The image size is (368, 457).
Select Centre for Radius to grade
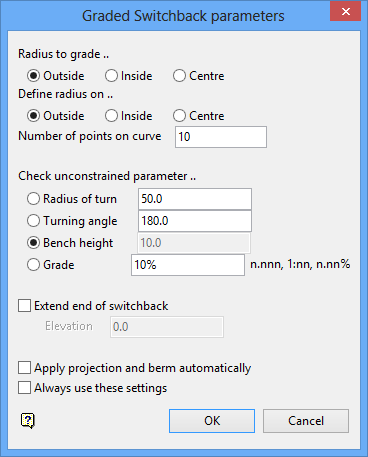point(199,76)
